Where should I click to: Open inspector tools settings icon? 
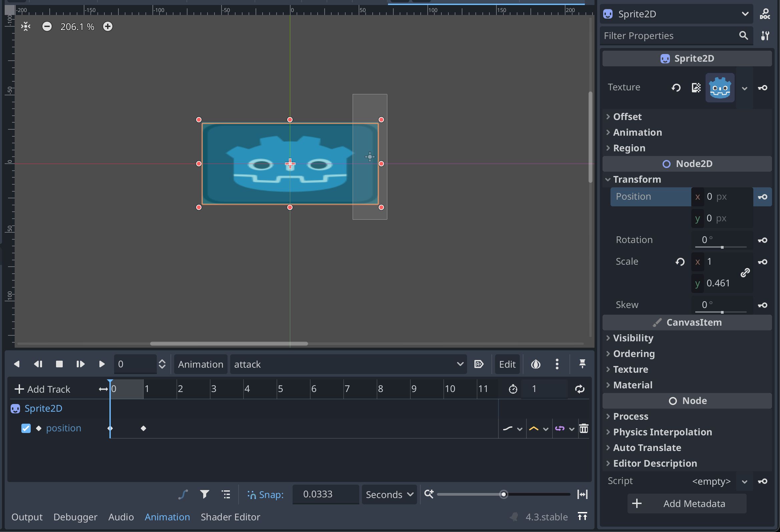click(765, 36)
